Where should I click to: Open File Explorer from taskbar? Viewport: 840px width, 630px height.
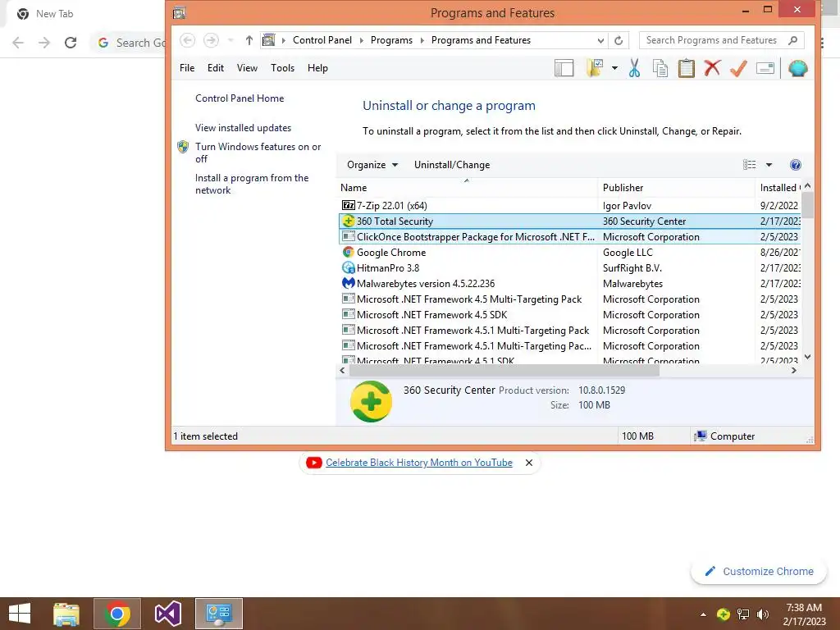(66, 614)
